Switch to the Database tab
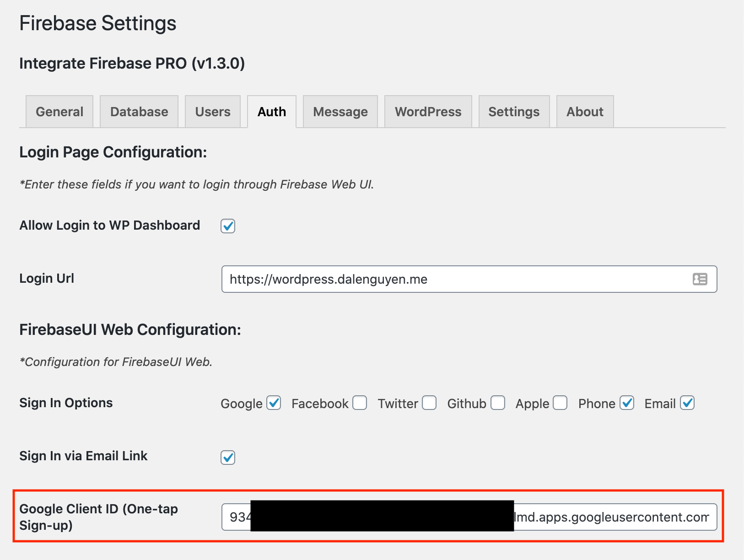Screen dimensions: 744x560 pyautogui.click(x=139, y=112)
